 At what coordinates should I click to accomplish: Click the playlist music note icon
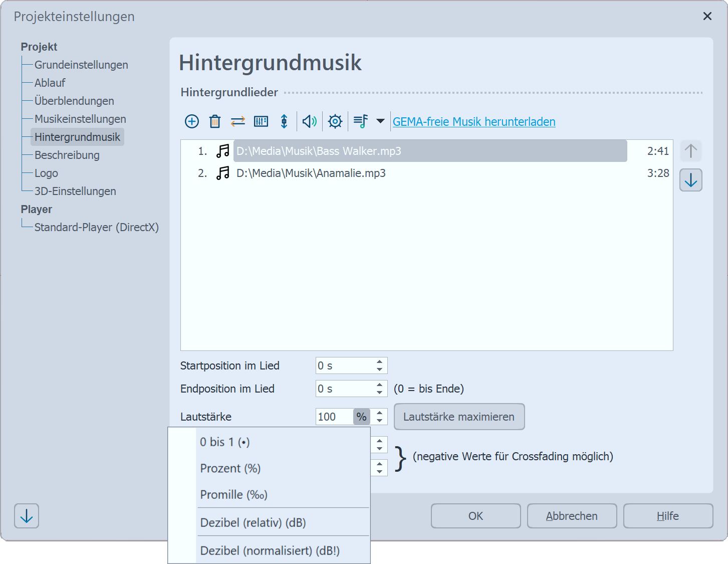tap(360, 121)
